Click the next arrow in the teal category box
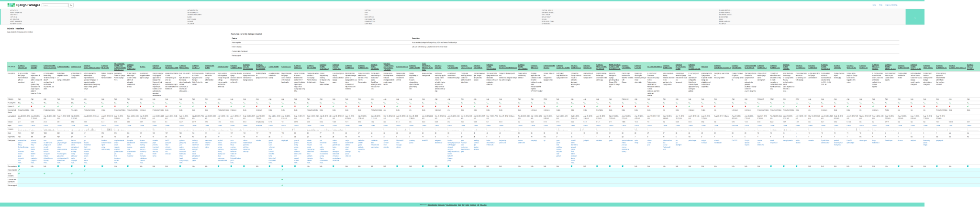The height and width of the screenshot is (207, 980). pos(914,18)
